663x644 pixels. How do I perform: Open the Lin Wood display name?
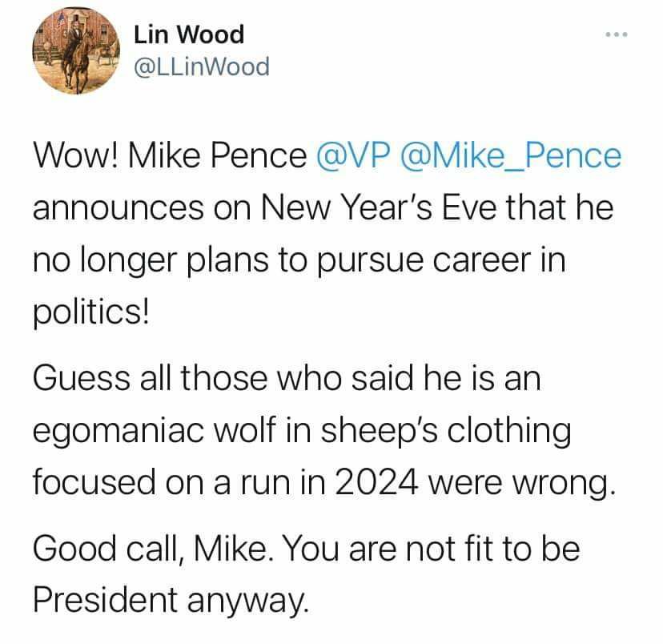point(189,34)
